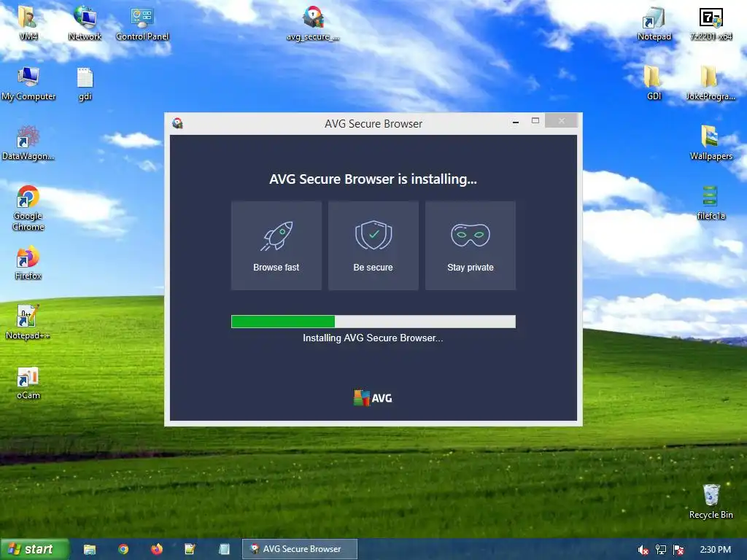Screen dimensions: 747x560
Task: Maximize the AVG Secure Browser installer window
Action: (535, 121)
